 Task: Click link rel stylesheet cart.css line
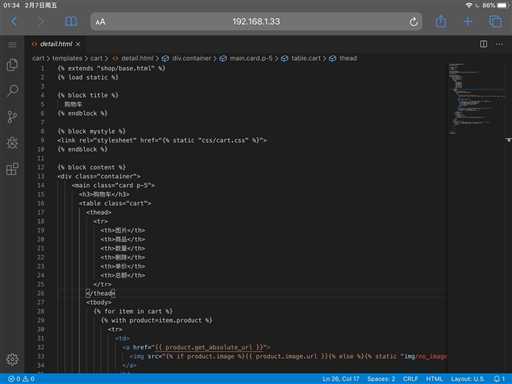pyautogui.click(x=162, y=140)
